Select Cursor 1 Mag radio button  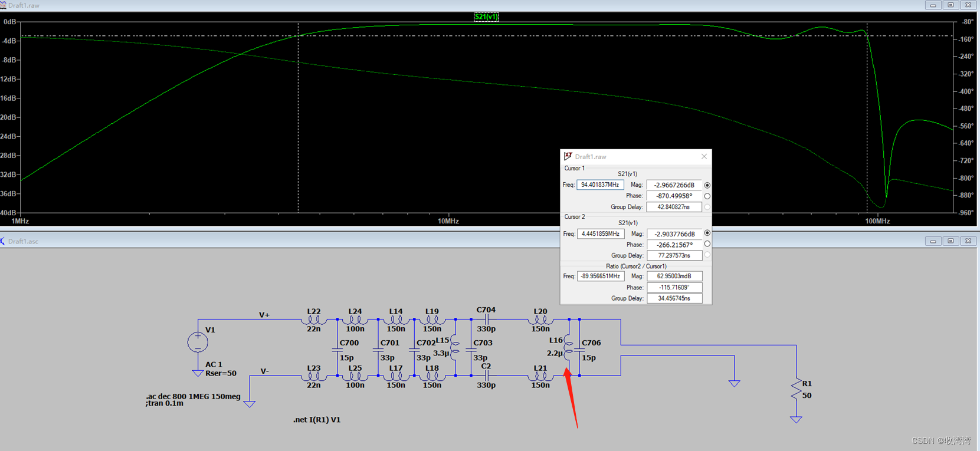[707, 185]
